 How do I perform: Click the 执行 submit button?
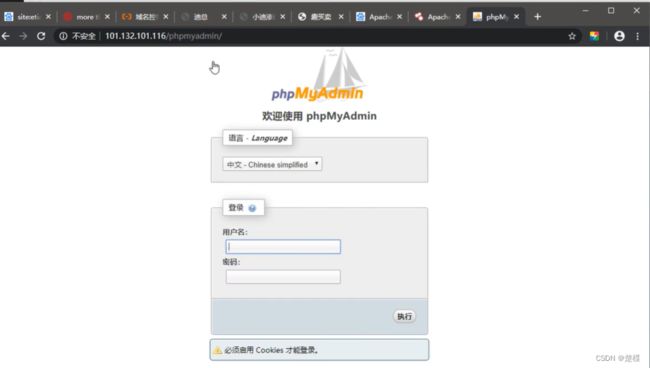point(405,317)
